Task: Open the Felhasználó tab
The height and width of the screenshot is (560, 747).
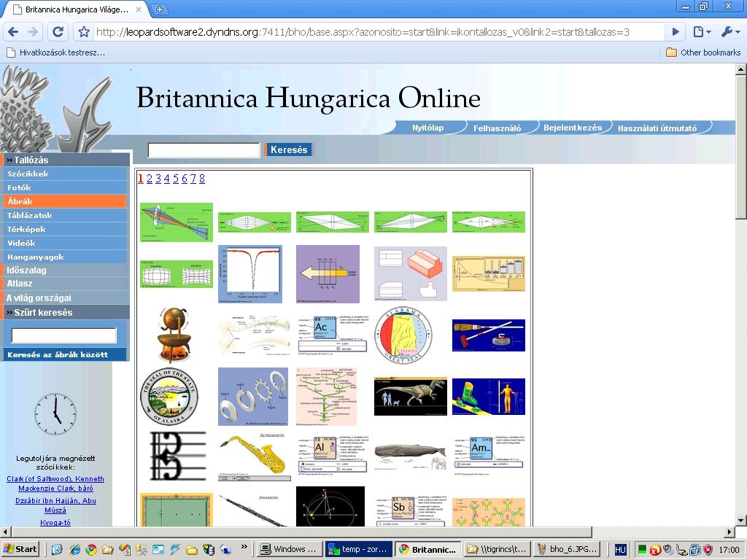Action: tap(497, 128)
